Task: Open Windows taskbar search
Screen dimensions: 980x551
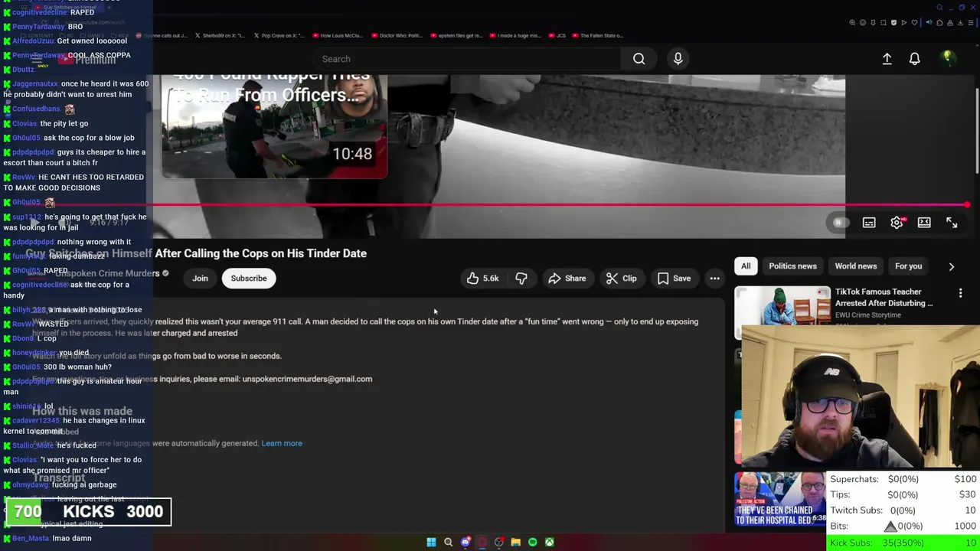Action: pos(448,542)
